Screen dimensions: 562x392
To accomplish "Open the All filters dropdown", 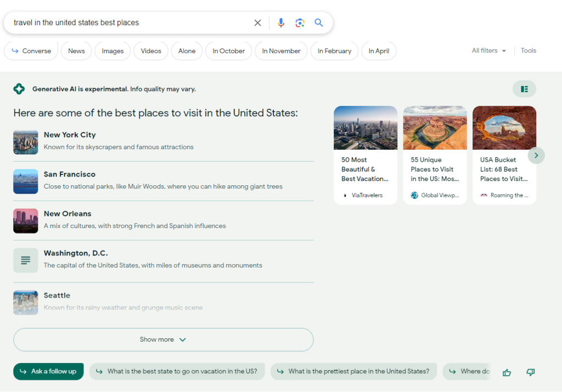I will coord(489,50).
